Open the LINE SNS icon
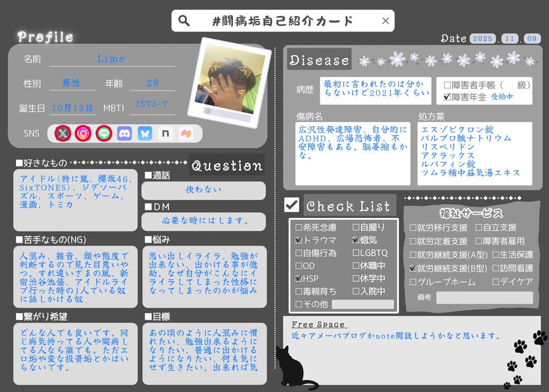 (x=104, y=134)
